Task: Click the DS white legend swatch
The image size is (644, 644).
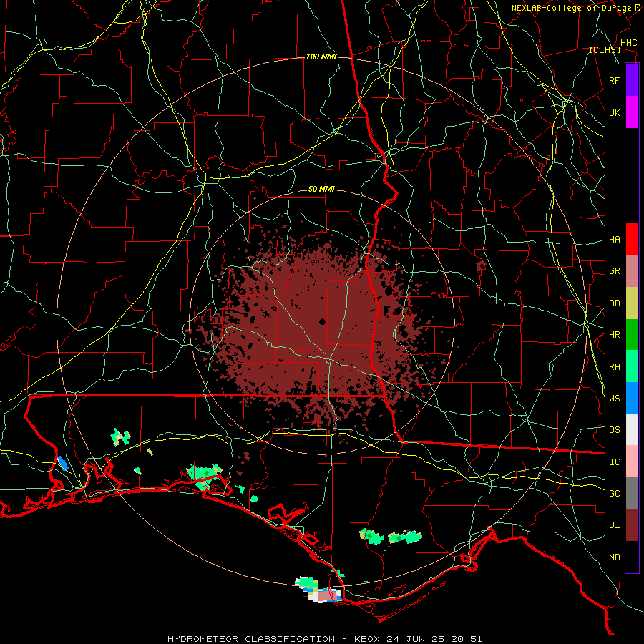Action: [x=632, y=429]
